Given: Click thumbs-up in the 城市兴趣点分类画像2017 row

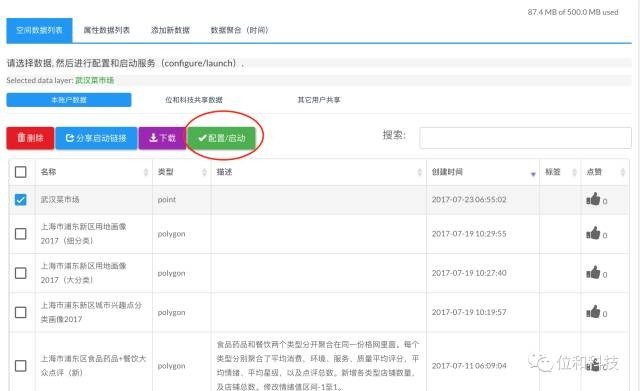Looking at the screenshot, I should [593, 312].
